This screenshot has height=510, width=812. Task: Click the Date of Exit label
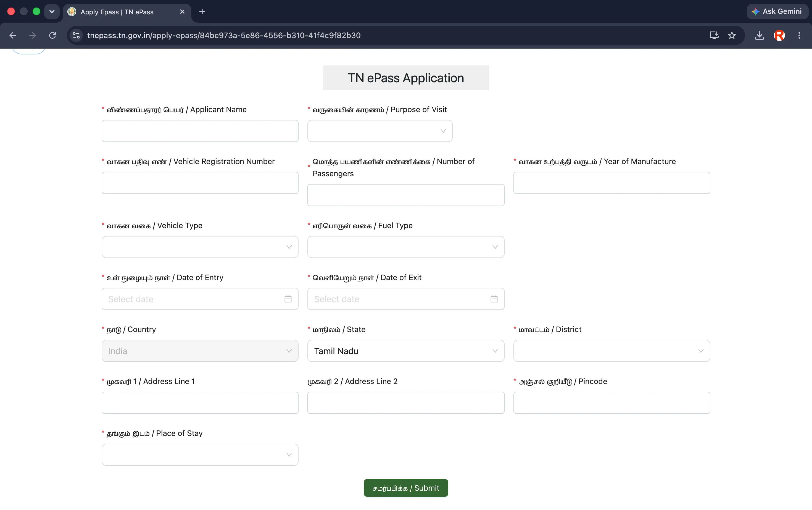367,278
